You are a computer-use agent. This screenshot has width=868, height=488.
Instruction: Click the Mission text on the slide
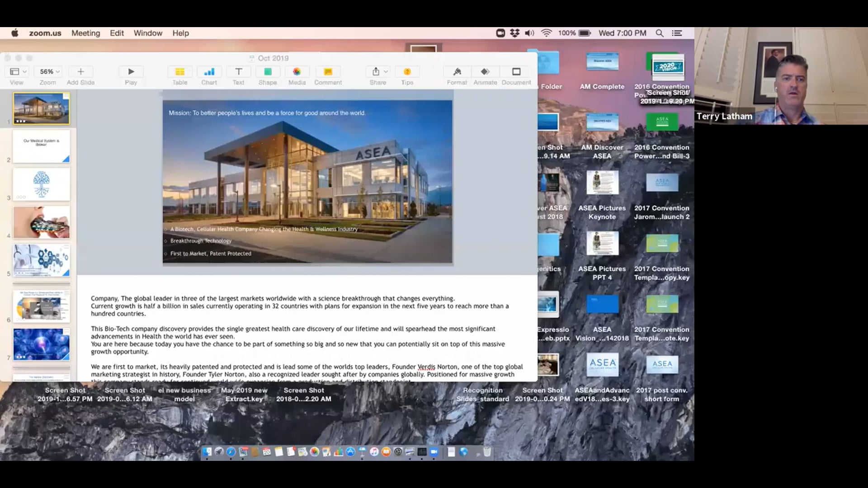coord(267,113)
